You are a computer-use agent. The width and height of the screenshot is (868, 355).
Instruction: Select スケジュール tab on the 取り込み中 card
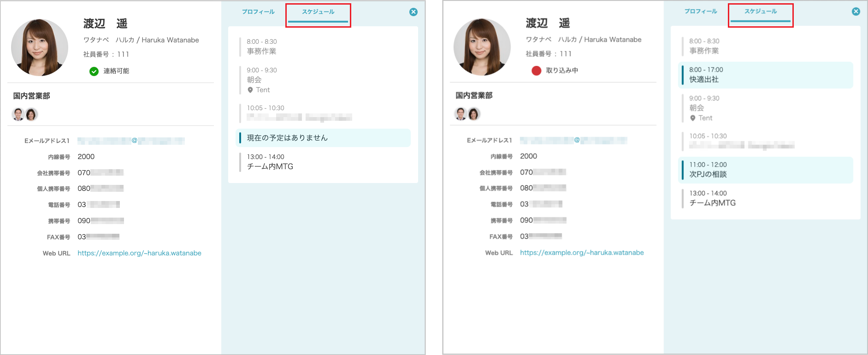[761, 12]
